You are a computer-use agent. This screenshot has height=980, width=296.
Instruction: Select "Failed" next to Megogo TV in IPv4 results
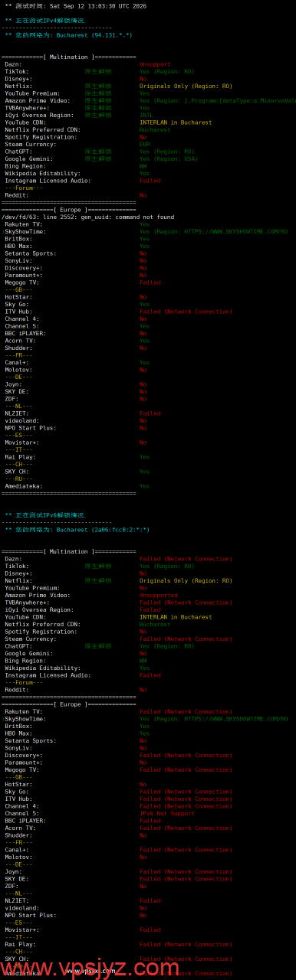(150, 283)
